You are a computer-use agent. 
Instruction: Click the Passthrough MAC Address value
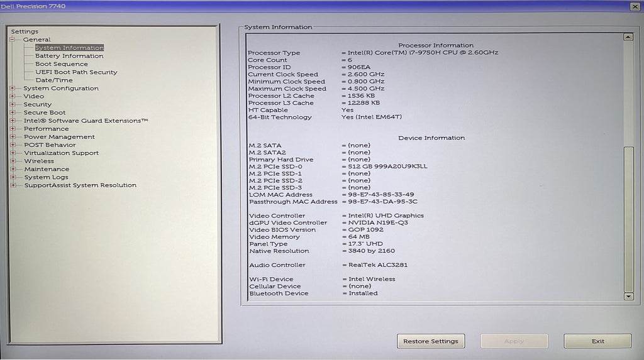(383, 202)
